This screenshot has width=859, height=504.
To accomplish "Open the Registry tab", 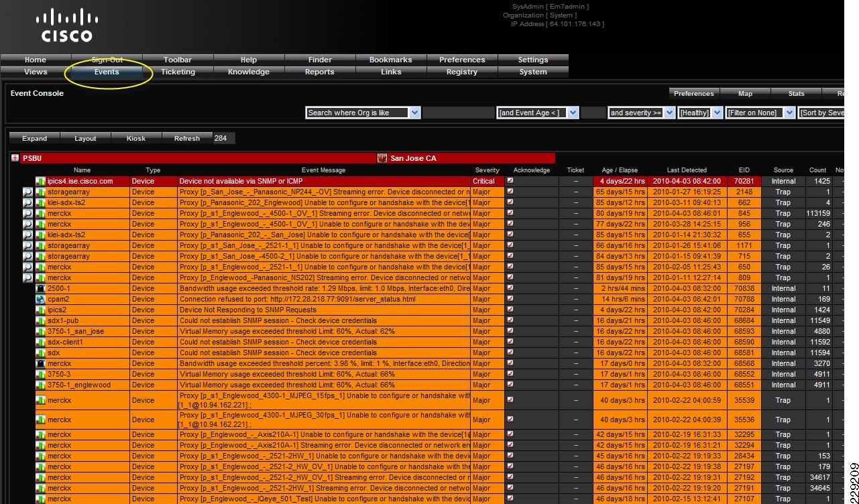I will click(462, 72).
